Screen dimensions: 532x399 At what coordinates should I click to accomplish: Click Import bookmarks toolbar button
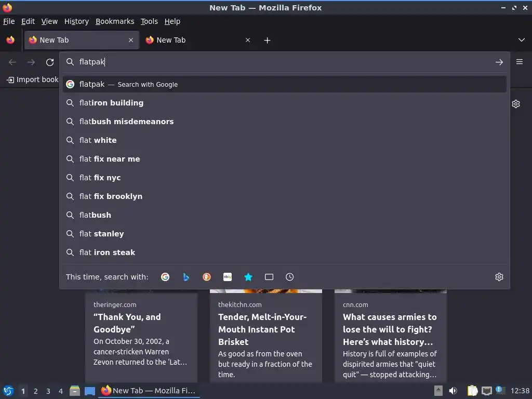click(x=33, y=79)
